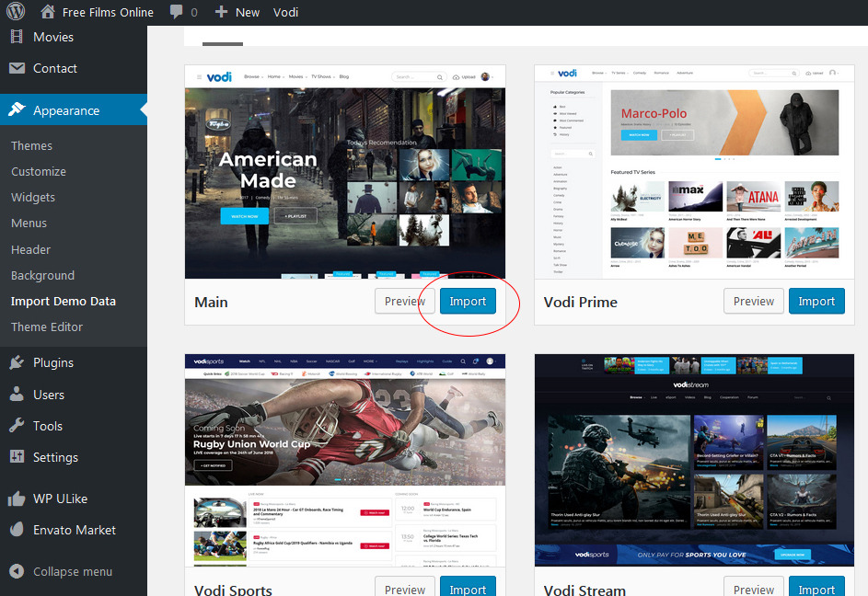Open Menus submenu
This screenshot has height=596, width=868.
click(29, 223)
